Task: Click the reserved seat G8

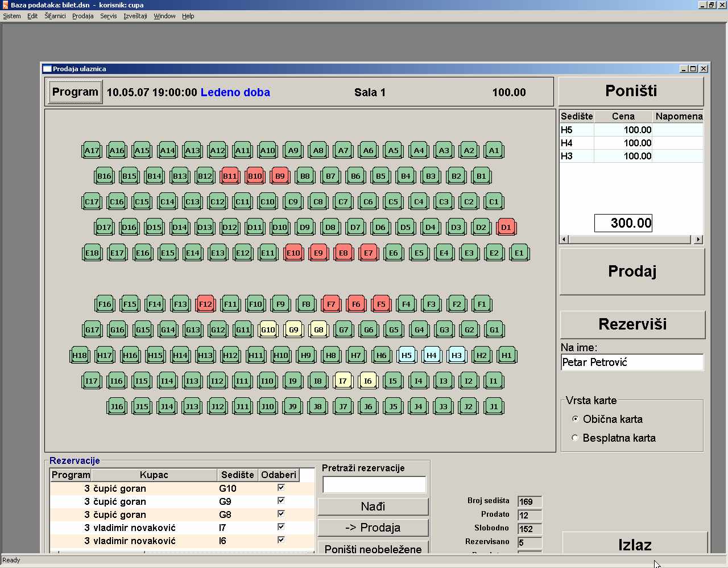Action: pyautogui.click(x=318, y=330)
